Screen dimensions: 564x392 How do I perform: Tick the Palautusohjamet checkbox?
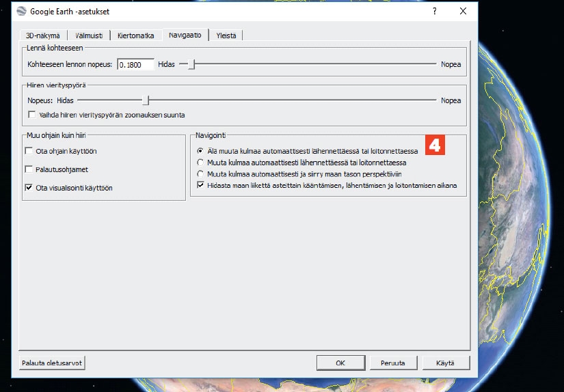(29, 169)
